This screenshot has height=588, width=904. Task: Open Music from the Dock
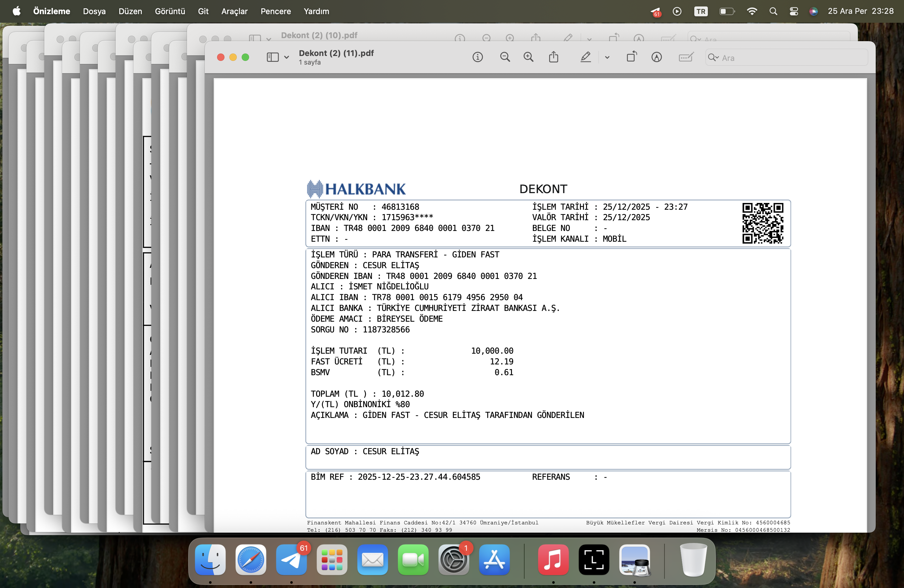pos(553,559)
